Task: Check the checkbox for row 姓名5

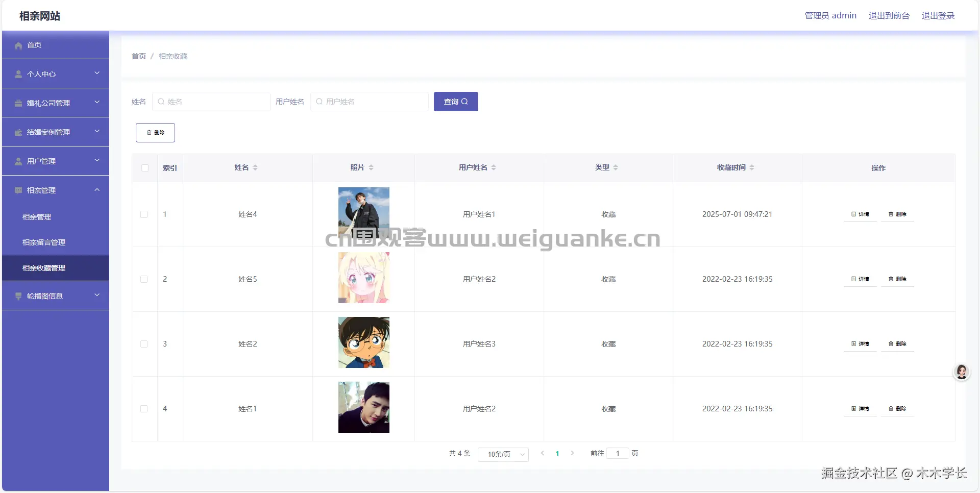Action: [x=144, y=279]
